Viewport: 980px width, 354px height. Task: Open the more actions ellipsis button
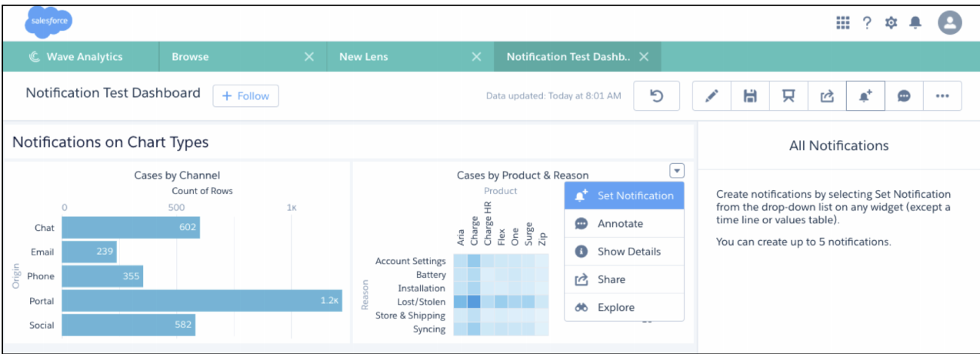coord(943,96)
